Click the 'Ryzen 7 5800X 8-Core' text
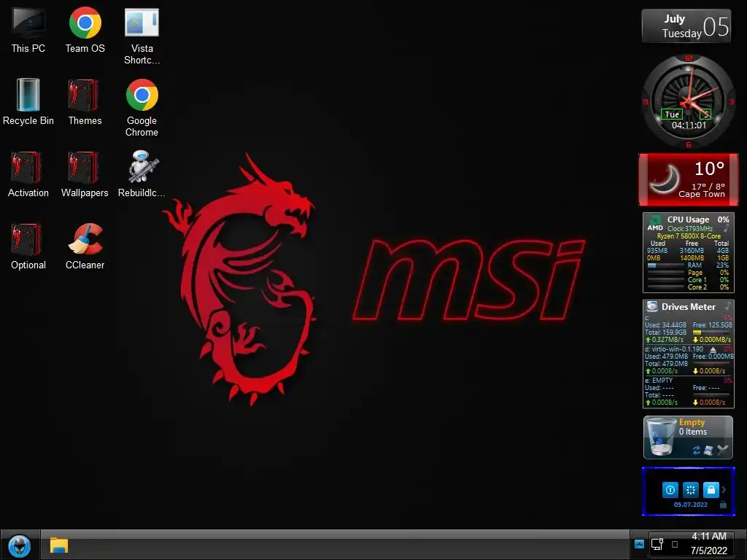The image size is (747, 560). tap(689, 236)
